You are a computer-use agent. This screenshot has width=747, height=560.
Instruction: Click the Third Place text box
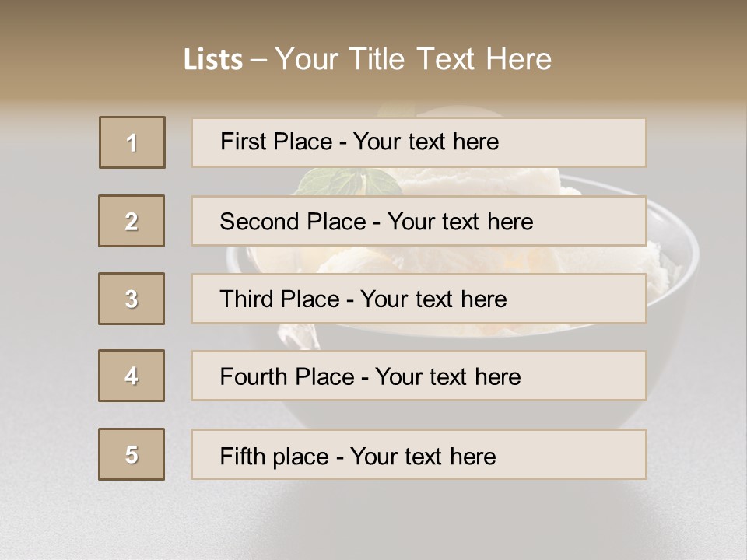coord(419,299)
